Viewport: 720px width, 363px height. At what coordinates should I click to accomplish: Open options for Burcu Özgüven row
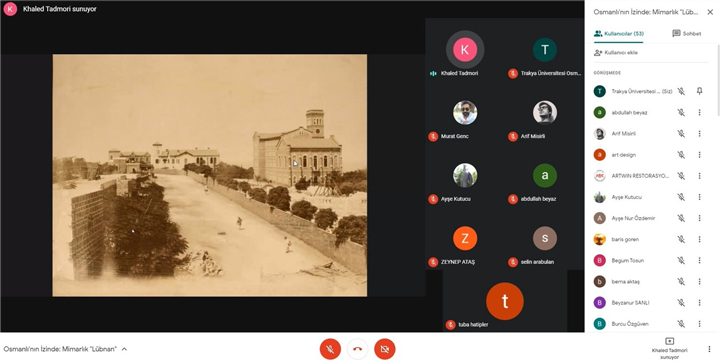pyautogui.click(x=699, y=324)
